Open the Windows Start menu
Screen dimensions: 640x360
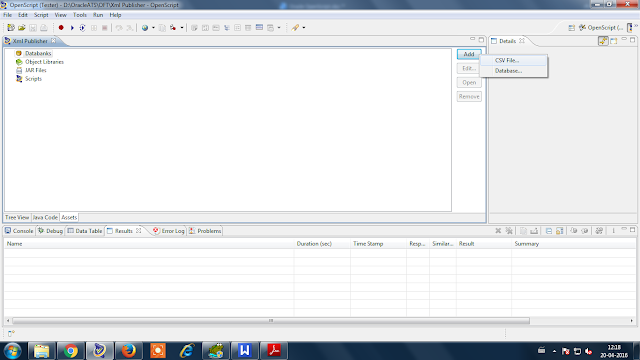tap(13, 351)
